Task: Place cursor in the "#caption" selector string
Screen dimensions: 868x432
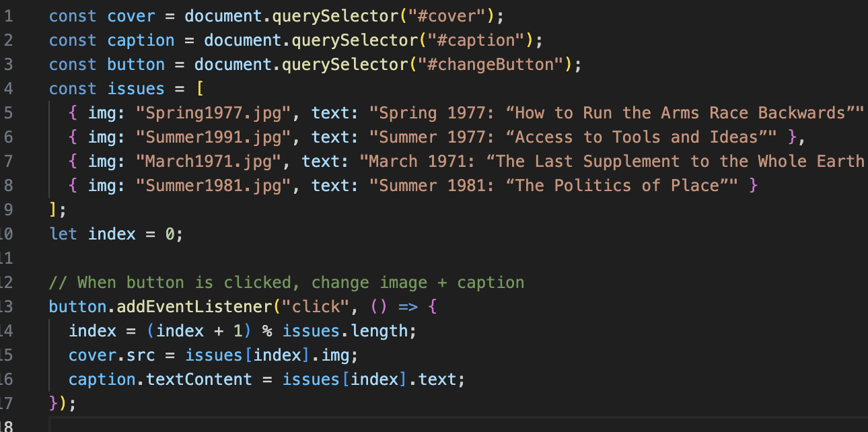Action: [x=475, y=40]
